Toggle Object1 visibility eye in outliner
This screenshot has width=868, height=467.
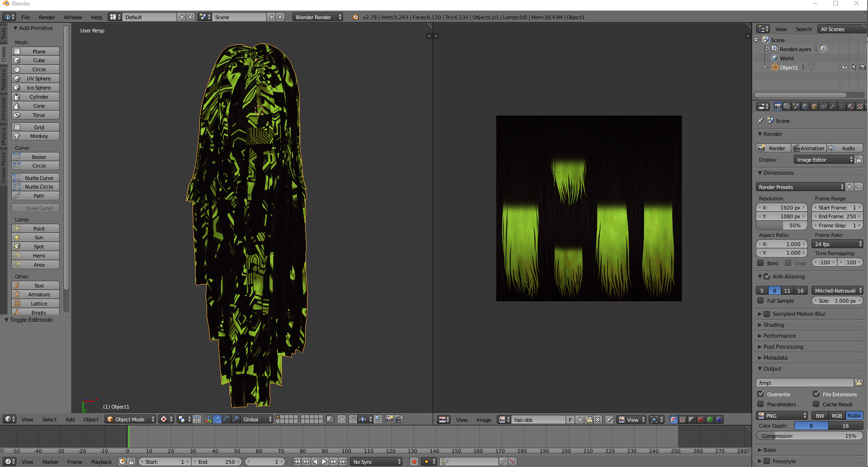[x=845, y=67]
